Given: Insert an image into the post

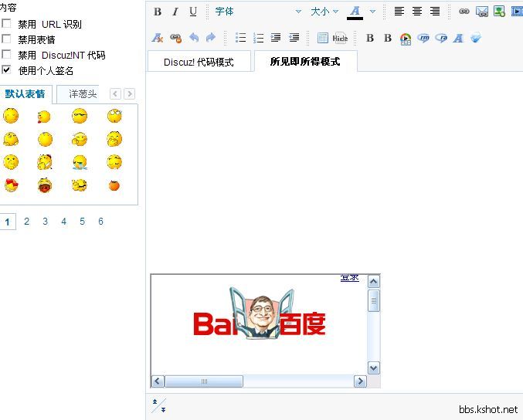Looking at the screenshot, I should point(499,12).
